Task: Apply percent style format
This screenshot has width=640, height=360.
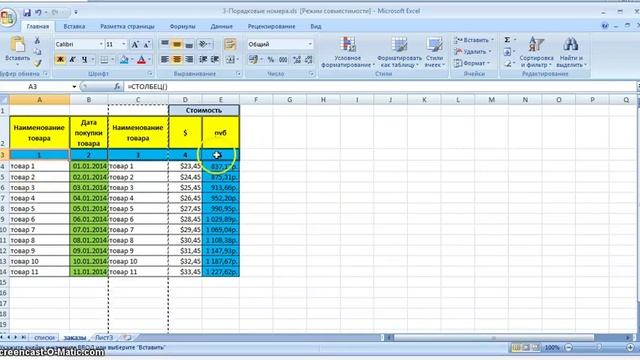Action: (270, 60)
